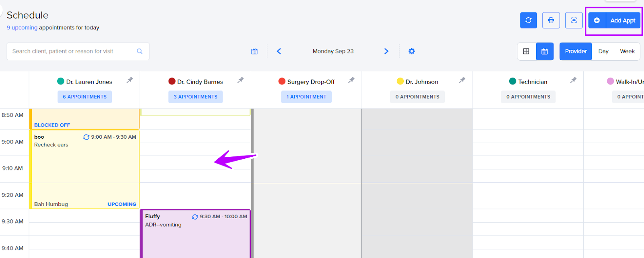Switch to Week view tab
644x258 pixels.
[x=627, y=51]
